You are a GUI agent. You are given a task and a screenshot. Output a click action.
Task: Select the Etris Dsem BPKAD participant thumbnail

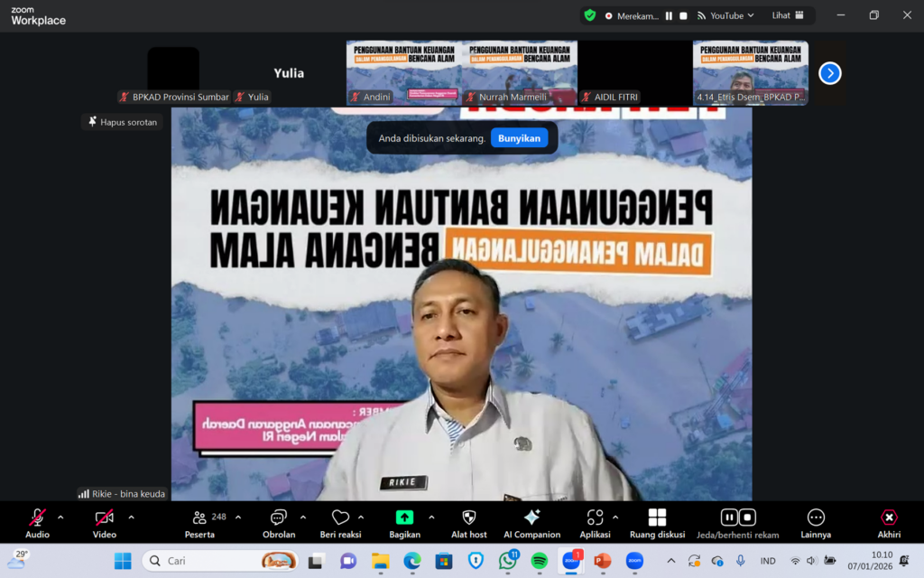[750, 73]
